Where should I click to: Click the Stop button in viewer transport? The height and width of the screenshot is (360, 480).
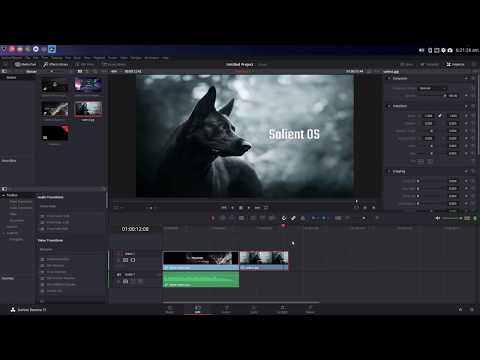241,208
